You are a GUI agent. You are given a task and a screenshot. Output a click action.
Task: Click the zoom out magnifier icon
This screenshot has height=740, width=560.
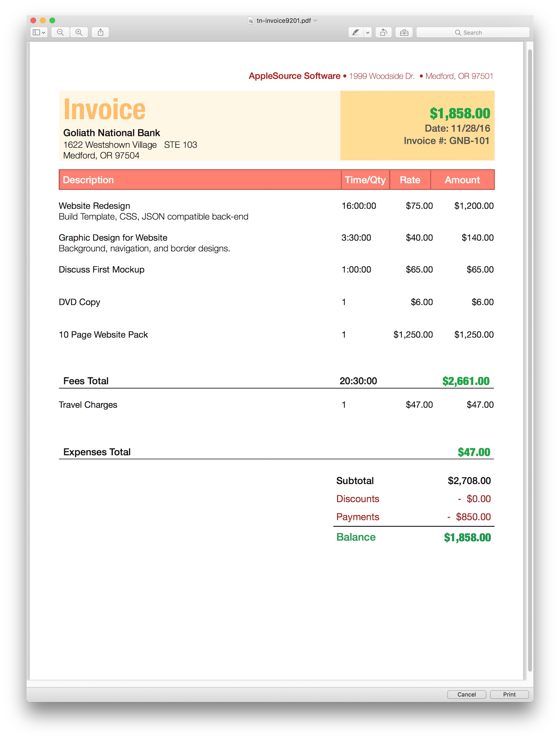(60, 32)
